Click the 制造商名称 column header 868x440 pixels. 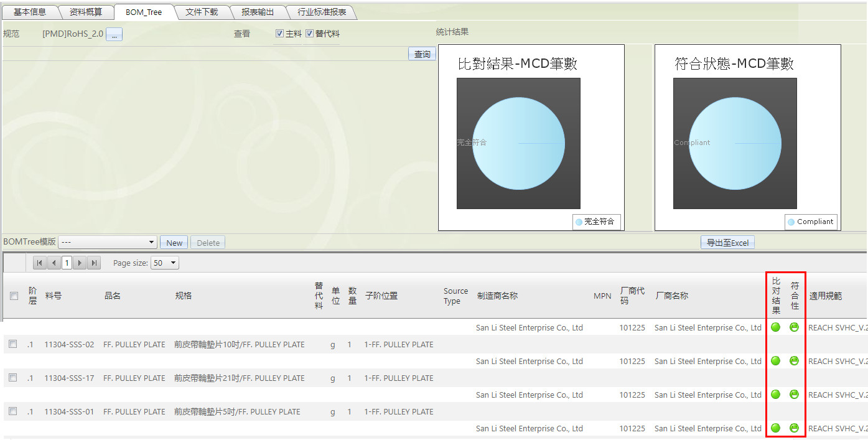click(x=497, y=296)
